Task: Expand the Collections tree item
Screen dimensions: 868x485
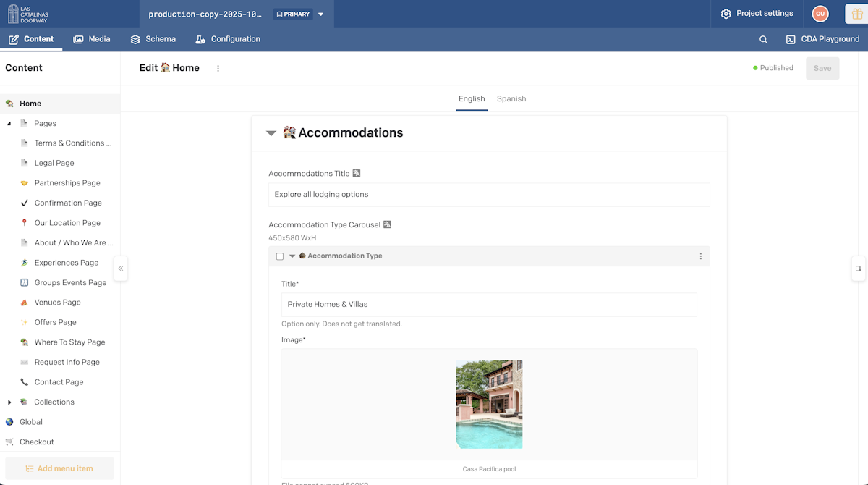Action: (9, 402)
